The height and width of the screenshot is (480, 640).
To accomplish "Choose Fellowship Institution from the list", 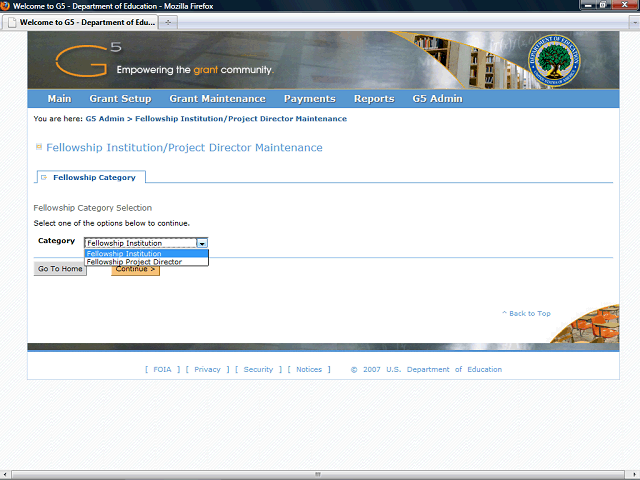I will (x=146, y=253).
